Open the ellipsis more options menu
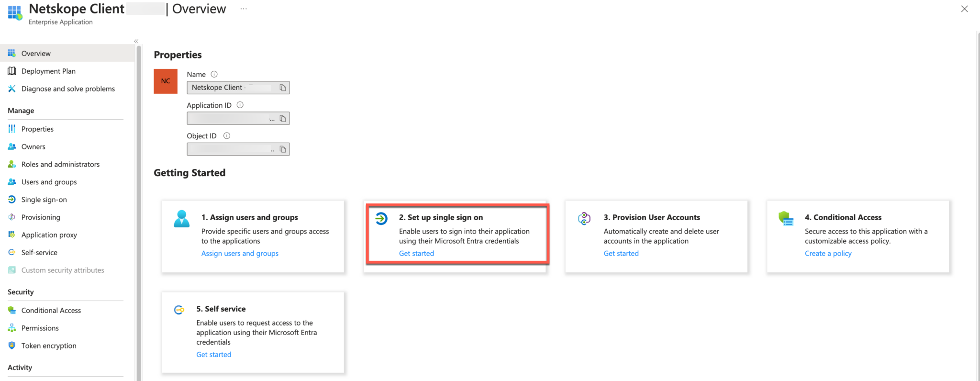The image size is (980, 381). coord(244,9)
